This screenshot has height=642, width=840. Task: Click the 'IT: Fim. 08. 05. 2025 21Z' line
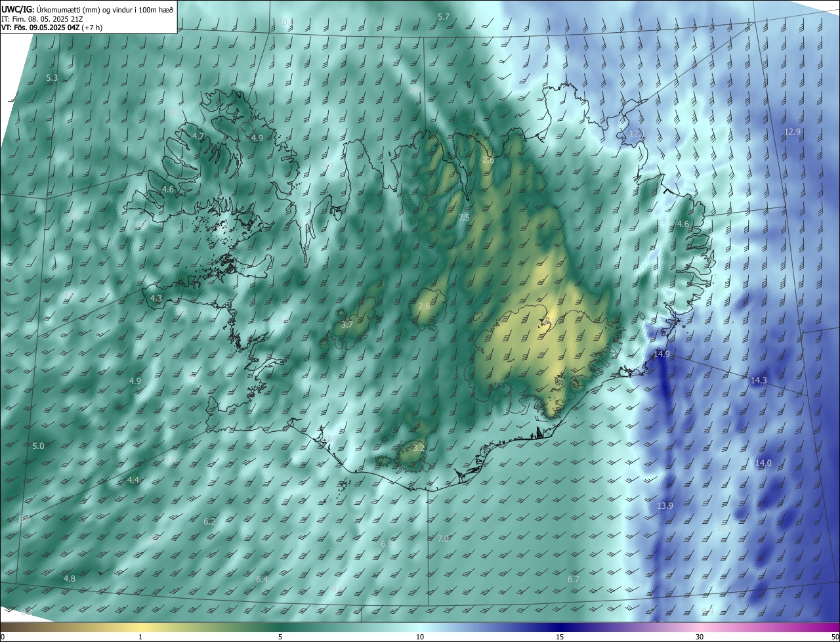41,19
